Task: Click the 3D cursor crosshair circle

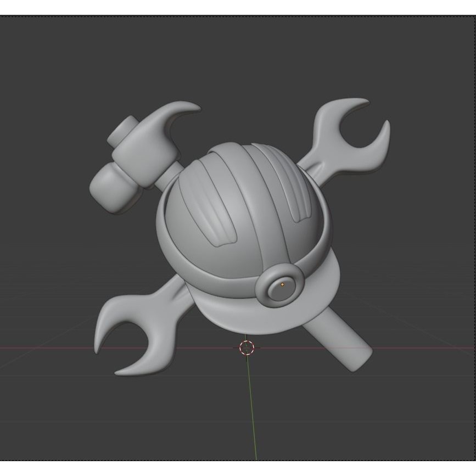Action: 247,348
